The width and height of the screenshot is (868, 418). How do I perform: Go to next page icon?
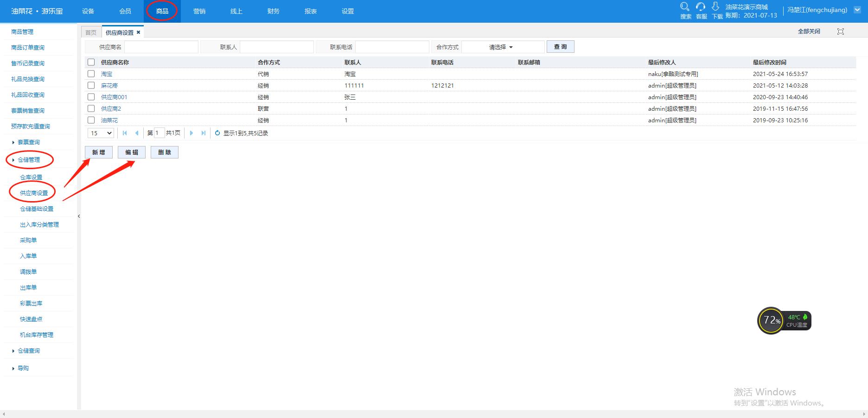pyautogui.click(x=191, y=133)
